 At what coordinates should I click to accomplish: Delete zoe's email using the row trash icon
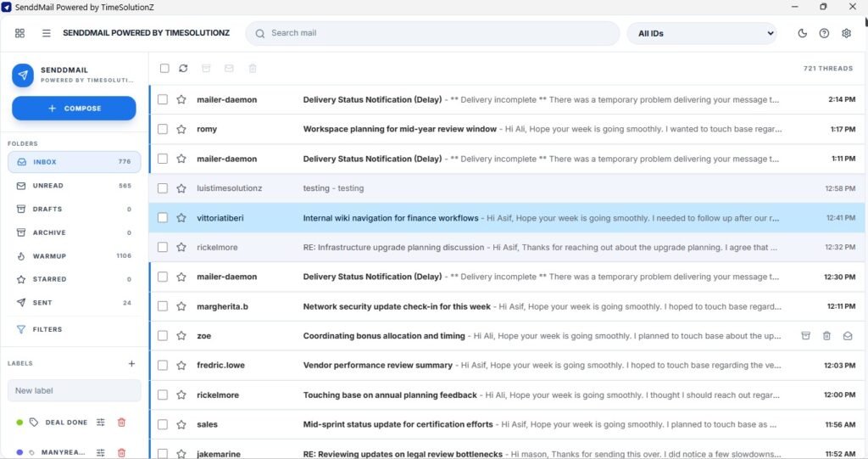pyautogui.click(x=826, y=336)
